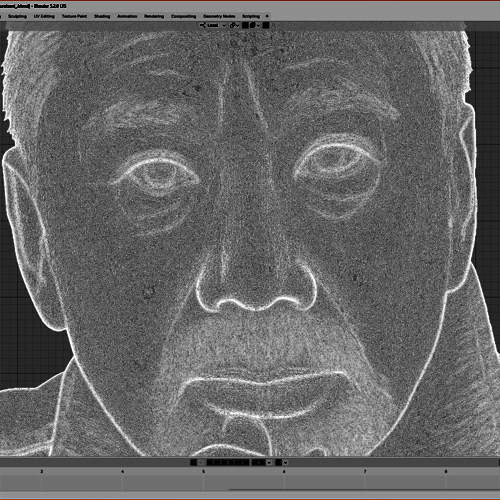The width and height of the screenshot is (500, 500).
Task: Switch to the Sculpting workspace tab
Action: click(x=17, y=16)
